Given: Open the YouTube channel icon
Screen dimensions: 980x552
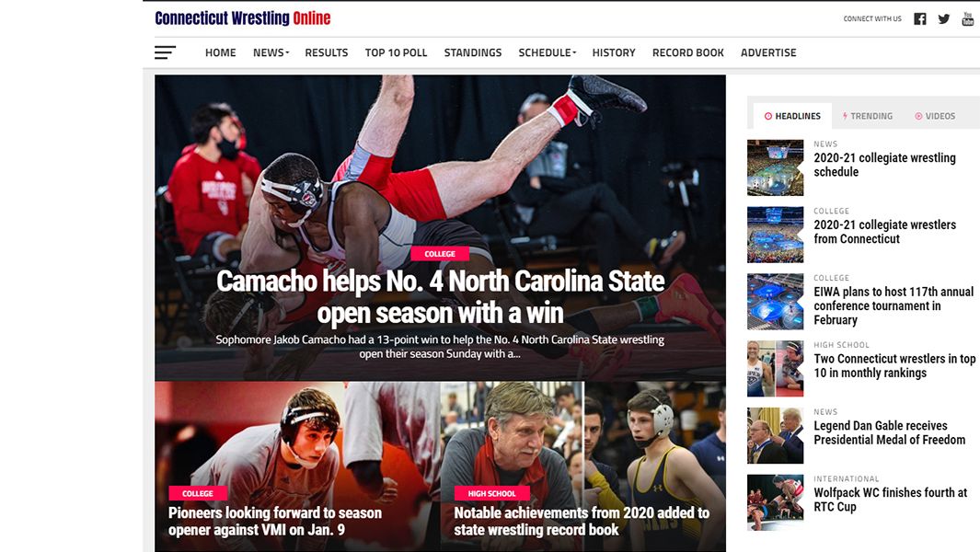Looking at the screenshot, I should click(967, 18).
